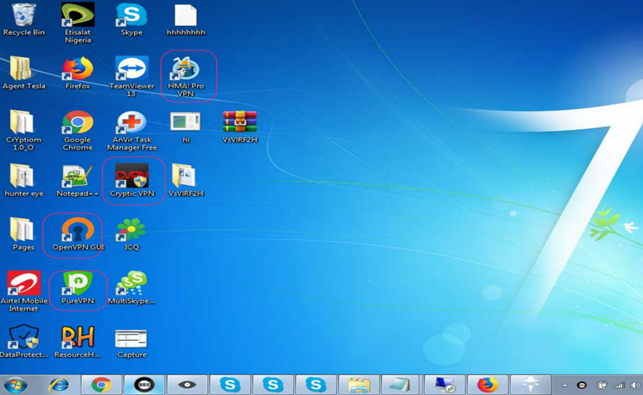Click the ICQ flower icon
The height and width of the screenshot is (395, 643).
(131, 234)
